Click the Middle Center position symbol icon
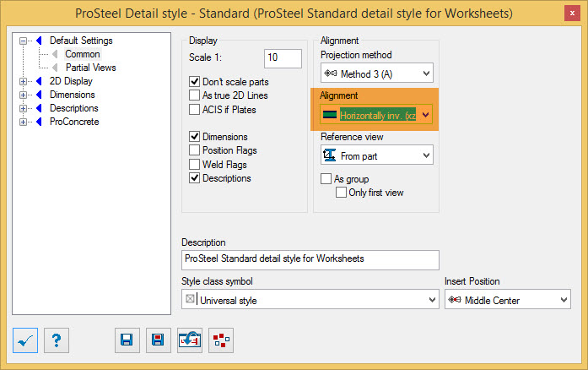Image resolution: width=588 pixels, height=370 pixels. [x=455, y=299]
